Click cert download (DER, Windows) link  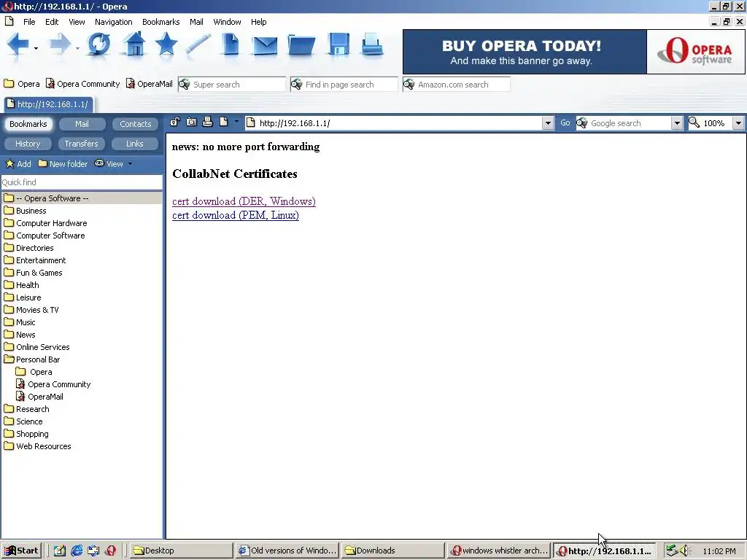[244, 201]
